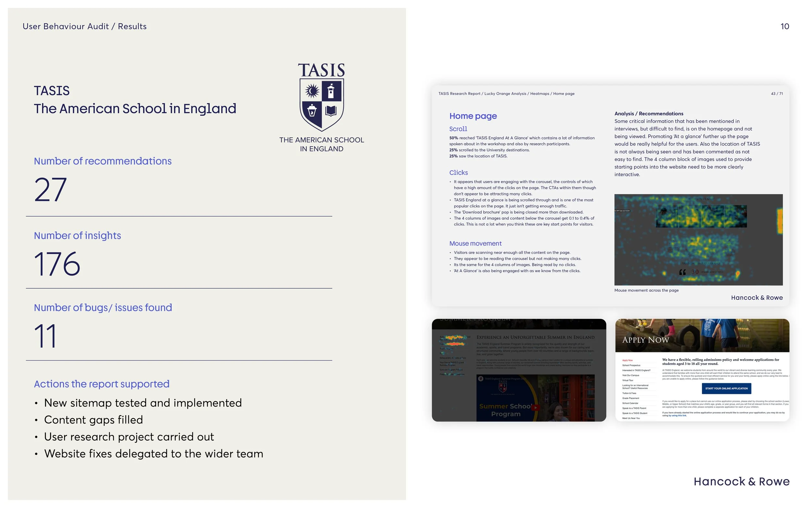
Task: Click the 'Tuition & Fees' sidebar link
Action: pyautogui.click(x=629, y=393)
